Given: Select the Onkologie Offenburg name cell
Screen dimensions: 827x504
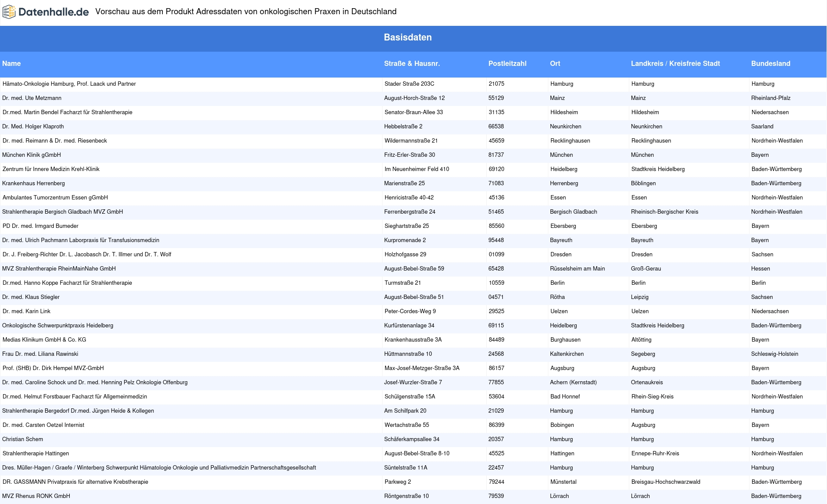Looking at the screenshot, I should pyautogui.click(x=95, y=383).
